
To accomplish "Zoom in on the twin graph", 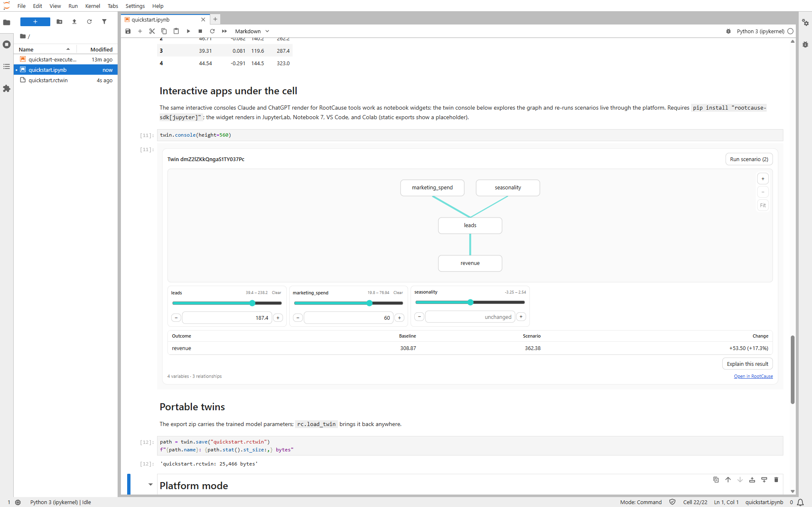I will point(763,179).
